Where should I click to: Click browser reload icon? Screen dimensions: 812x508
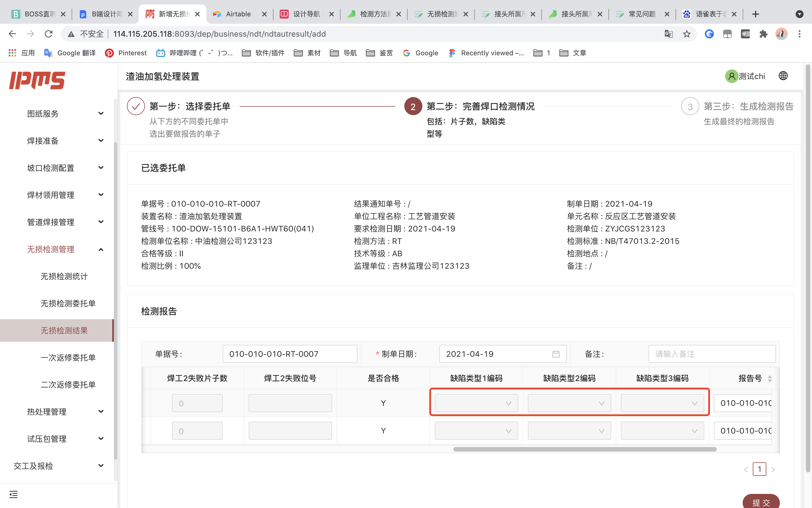pyautogui.click(x=49, y=34)
